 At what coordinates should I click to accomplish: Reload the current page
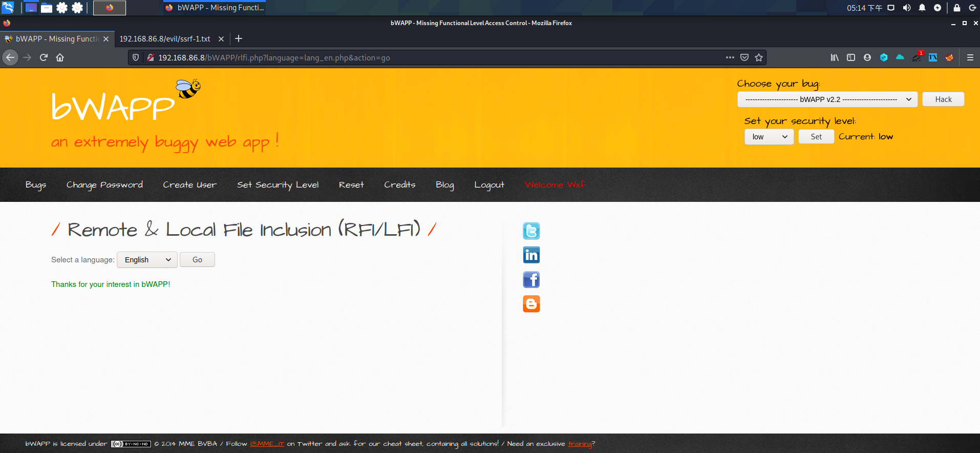(44, 57)
